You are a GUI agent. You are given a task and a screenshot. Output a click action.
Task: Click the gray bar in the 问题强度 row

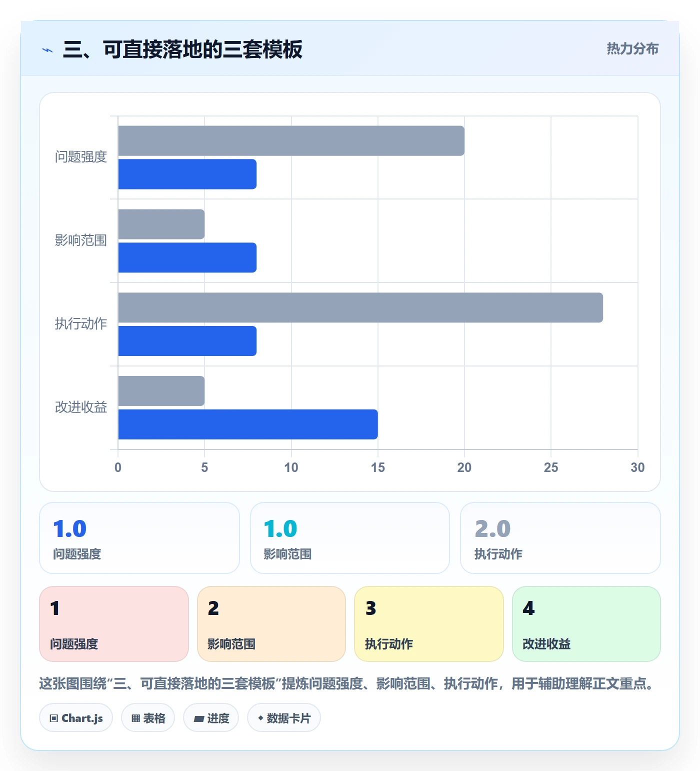coord(291,141)
